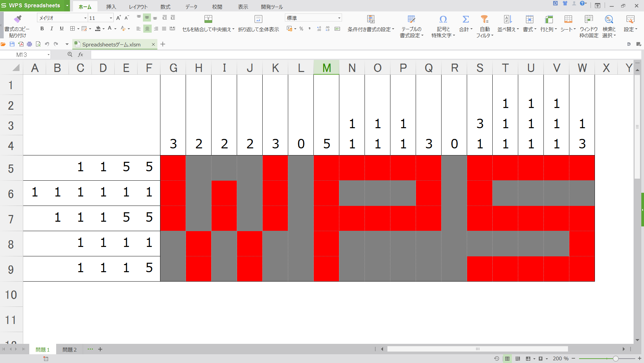
Task: Decrease decimal places icon
Action: 328,29
